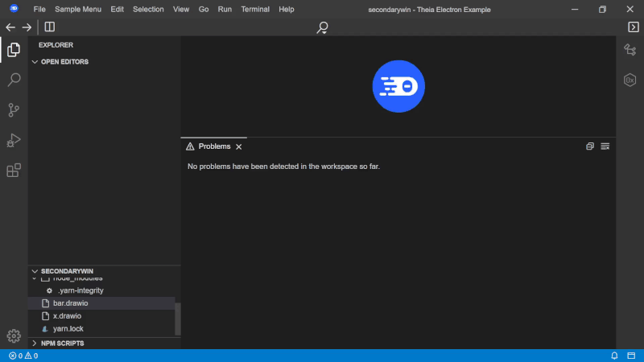This screenshot has height=362, width=644.
Task: Collapse the SECONDARYWIN section
Action: [105, 271]
